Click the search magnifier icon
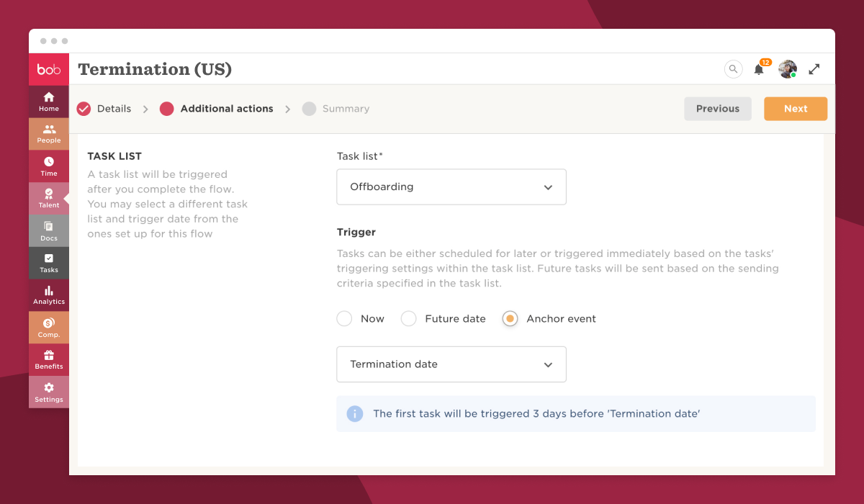The width and height of the screenshot is (864, 504). click(x=733, y=69)
